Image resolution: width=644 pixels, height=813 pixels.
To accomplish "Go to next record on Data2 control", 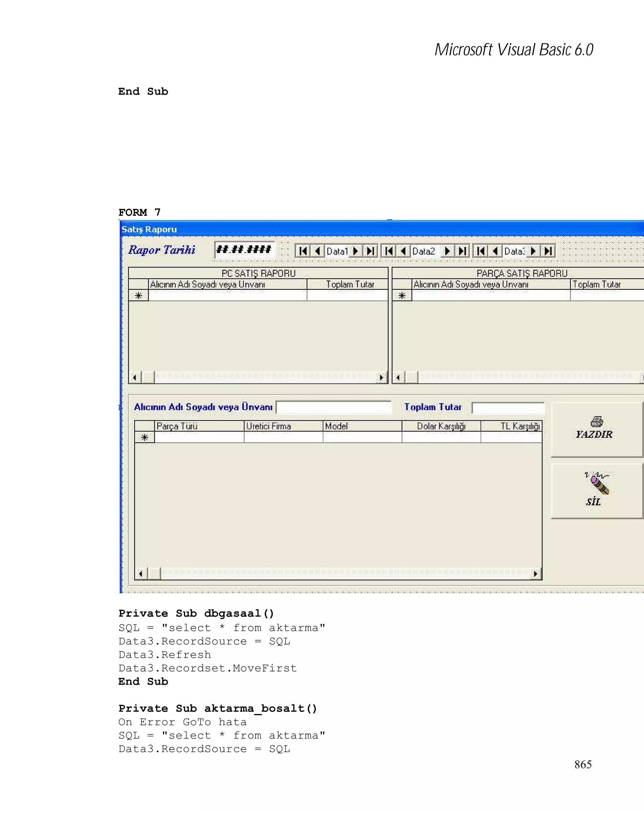I will click(447, 251).
